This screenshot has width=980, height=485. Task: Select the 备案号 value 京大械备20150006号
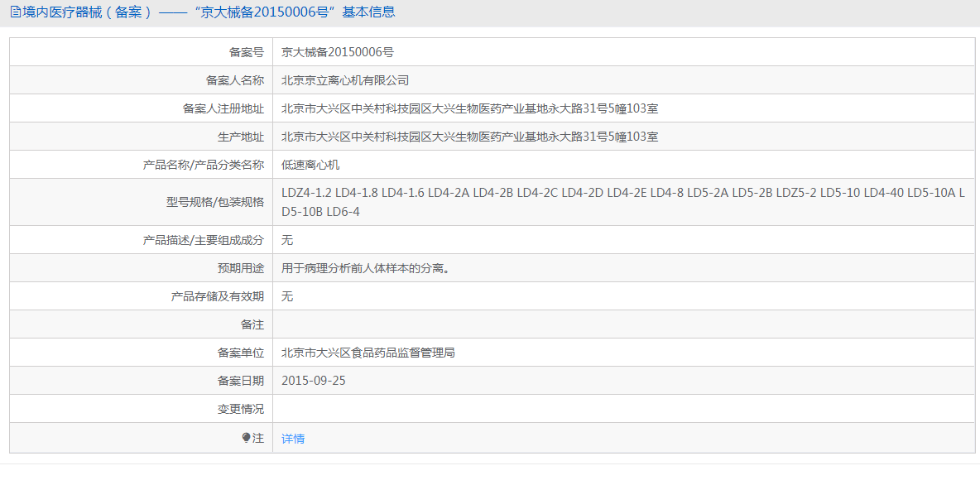point(337,52)
